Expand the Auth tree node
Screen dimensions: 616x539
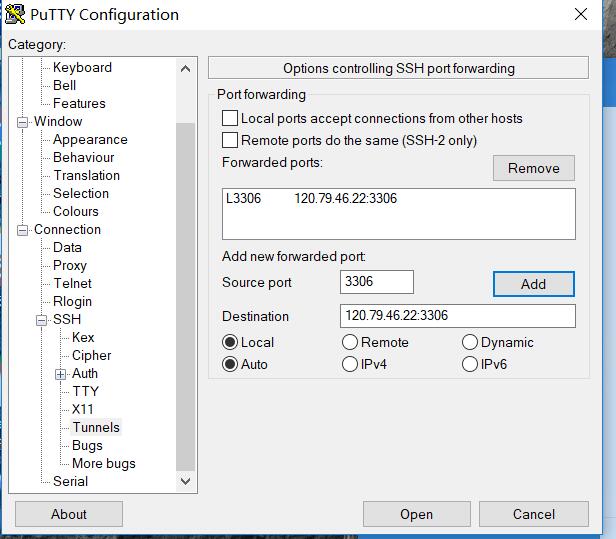pos(60,374)
